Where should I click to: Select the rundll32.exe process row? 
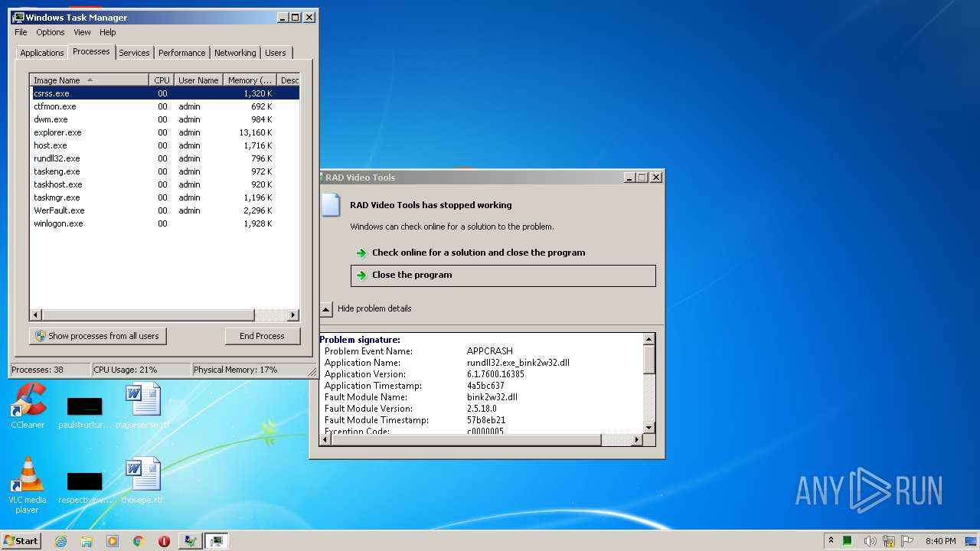pyautogui.click(x=165, y=158)
